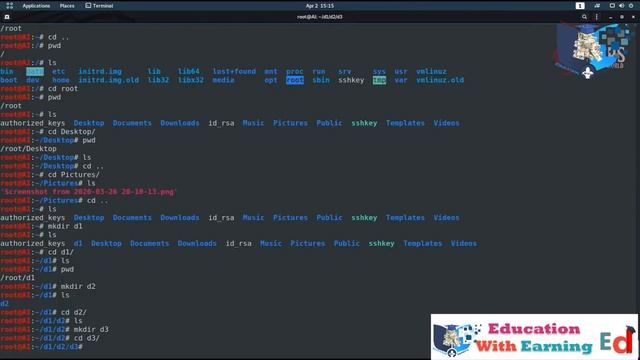Click the new tab icon in terminal titlebar
This screenshot has height=360, width=640.
7,17
